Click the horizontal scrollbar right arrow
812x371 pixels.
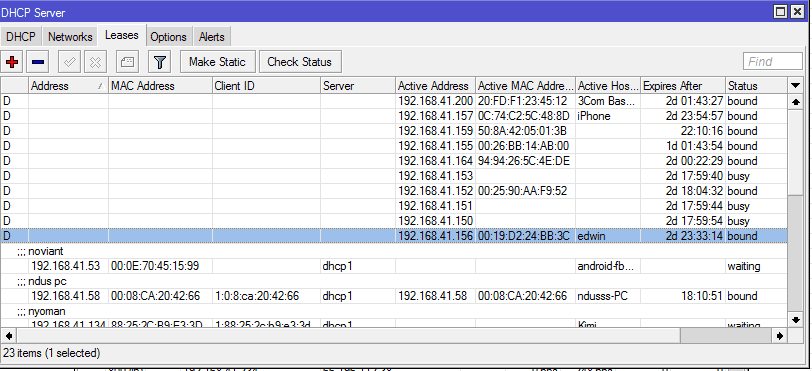(780, 336)
